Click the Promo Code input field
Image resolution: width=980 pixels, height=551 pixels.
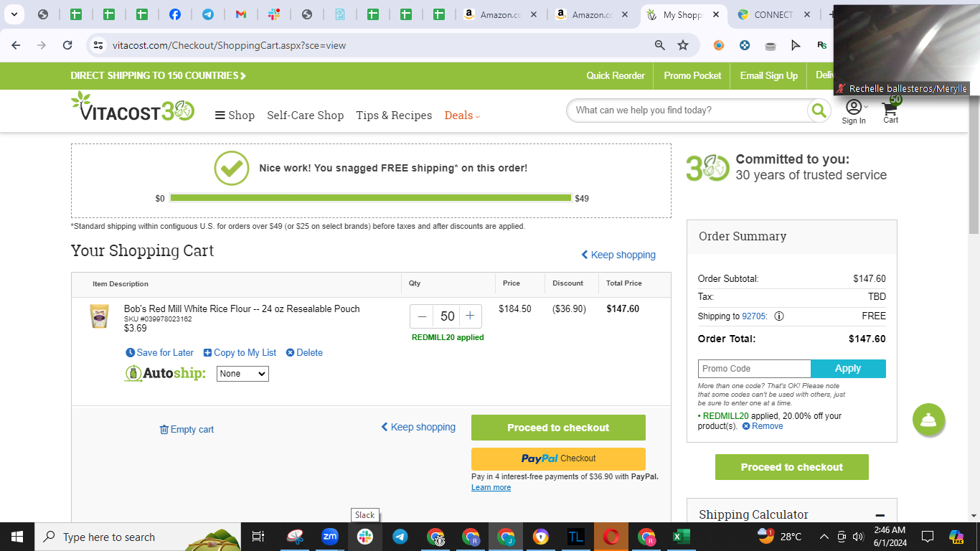tap(754, 369)
